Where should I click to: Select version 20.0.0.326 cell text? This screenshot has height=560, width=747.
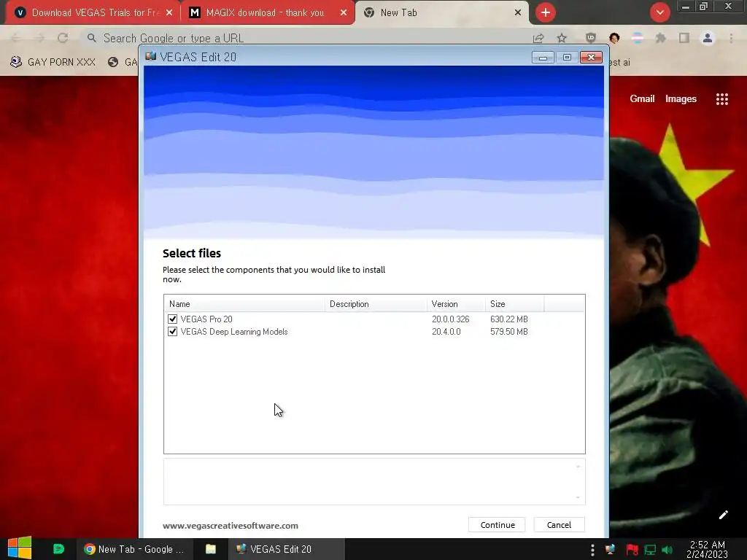coord(451,319)
